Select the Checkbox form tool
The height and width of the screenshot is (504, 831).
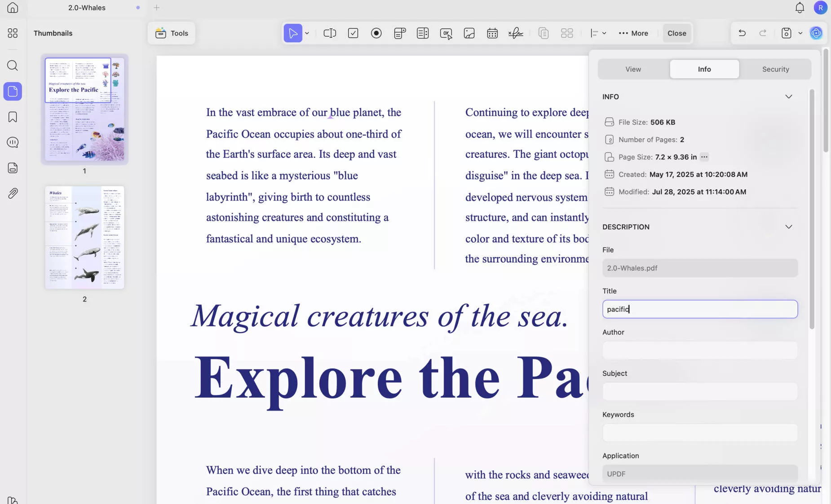(x=353, y=33)
